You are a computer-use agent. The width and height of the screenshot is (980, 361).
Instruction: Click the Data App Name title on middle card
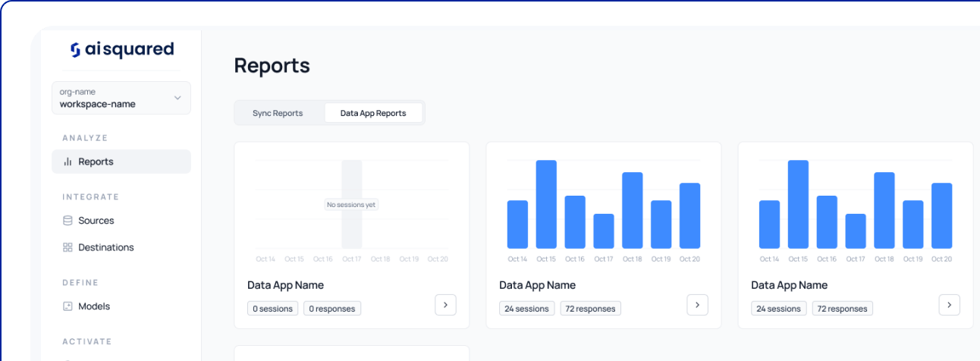[x=537, y=285]
